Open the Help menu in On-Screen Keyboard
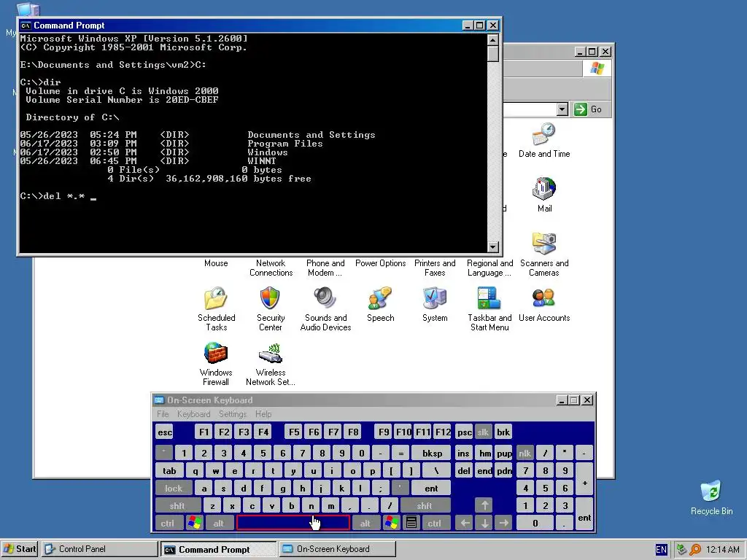The width and height of the screenshot is (747, 560). pyautogui.click(x=263, y=414)
